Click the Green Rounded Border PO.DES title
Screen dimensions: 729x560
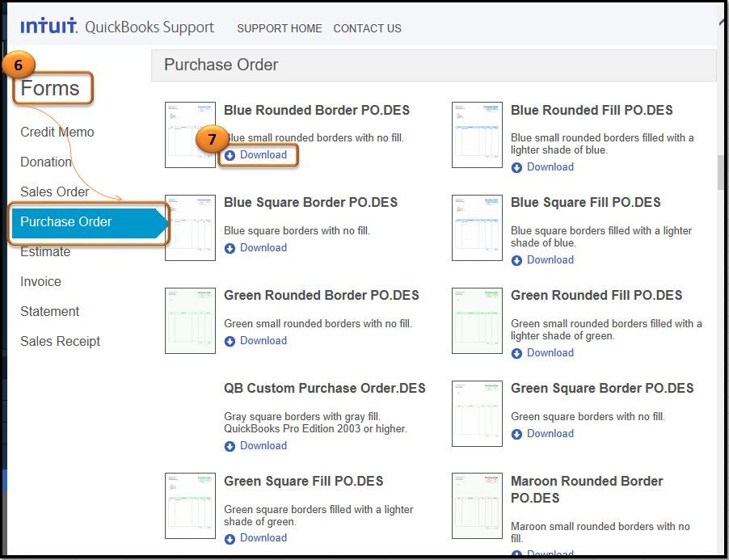coord(322,296)
